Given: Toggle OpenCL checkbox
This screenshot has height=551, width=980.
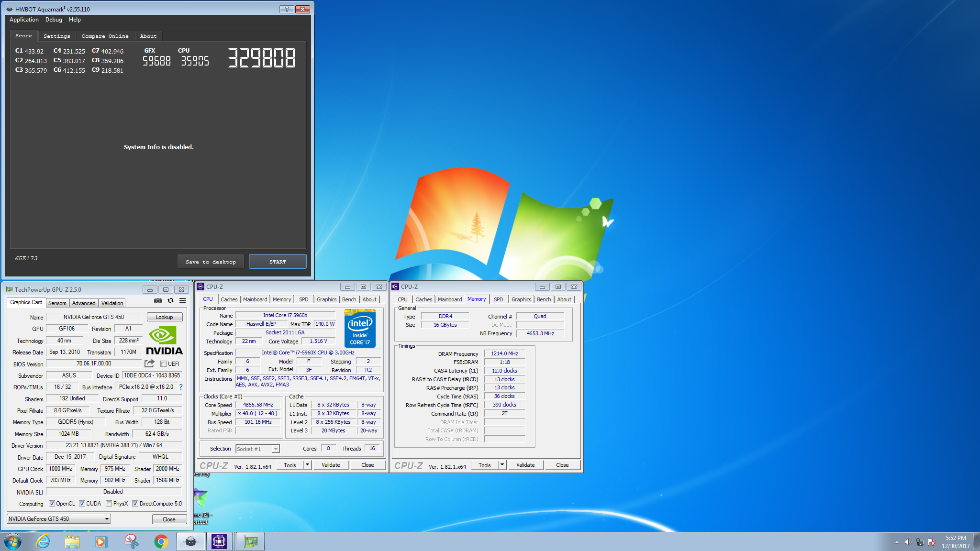Looking at the screenshot, I should 52,503.
